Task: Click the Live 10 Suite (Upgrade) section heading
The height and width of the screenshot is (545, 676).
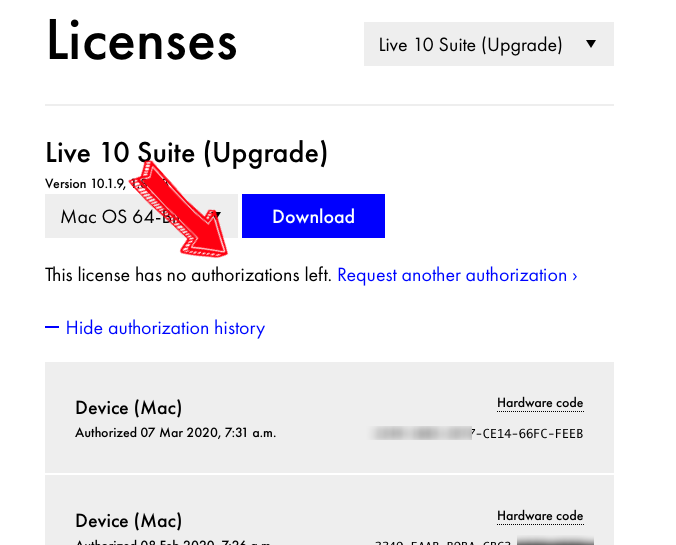Action: 186,153
